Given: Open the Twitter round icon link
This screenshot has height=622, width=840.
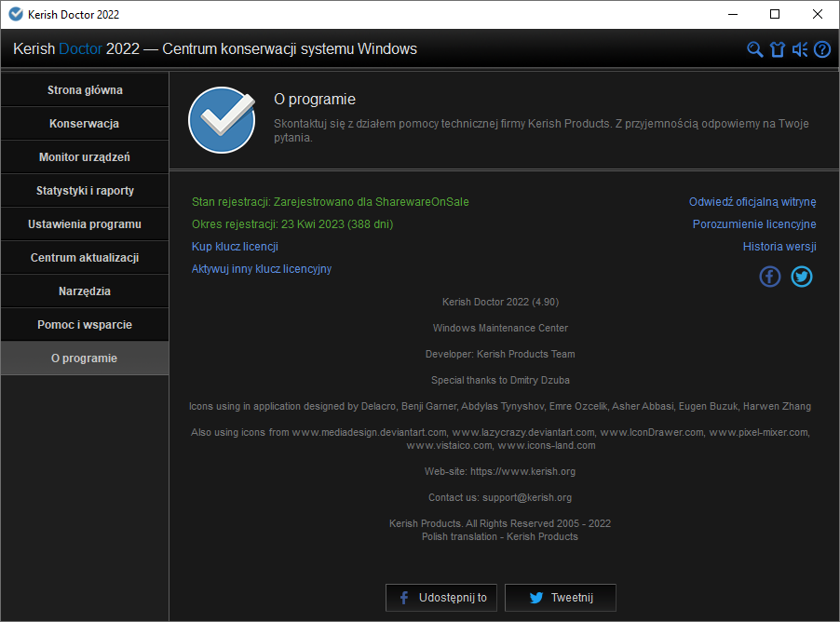Looking at the screenshot, I should (x=802, y=277).
